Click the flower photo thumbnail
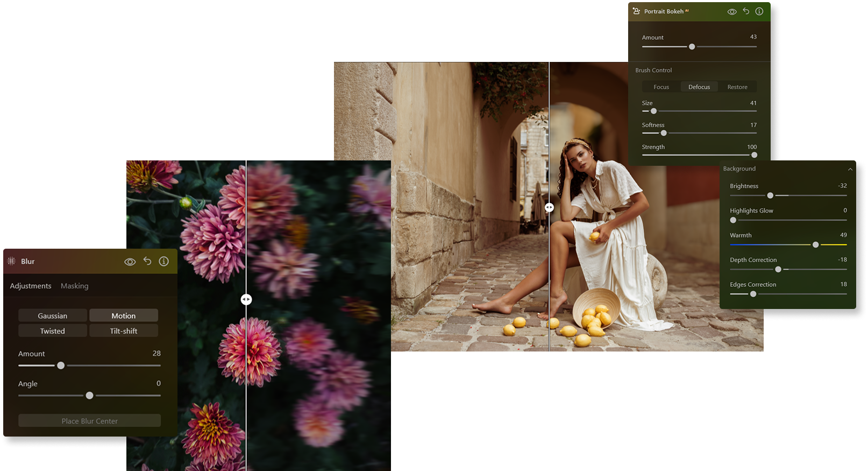This screenshot has width=868, height=471. click(x=259, y=315)
